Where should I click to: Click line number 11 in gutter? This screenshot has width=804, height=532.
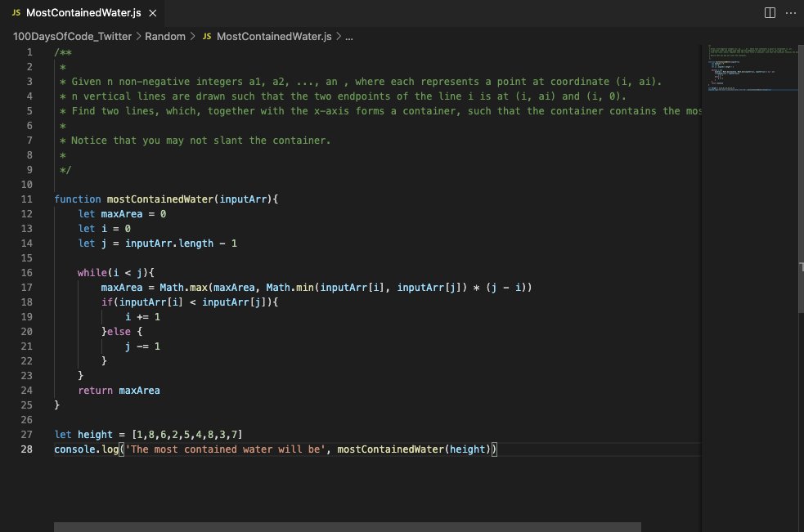point(27,199)
